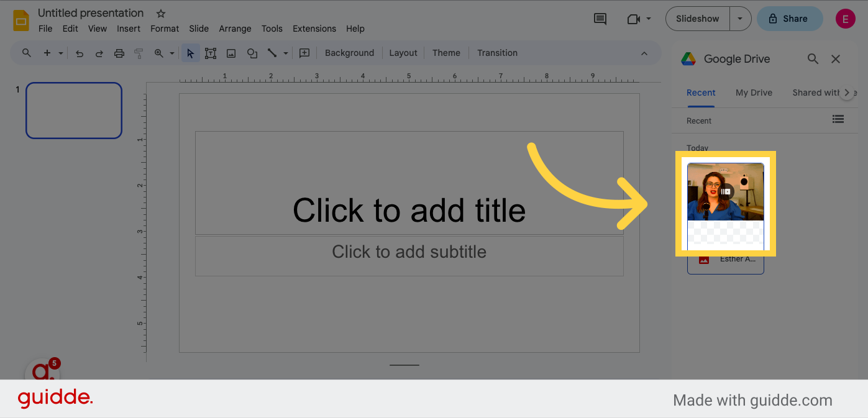Open the Extensions menu
Screen dimensions: 868x418
pos(314,29)
